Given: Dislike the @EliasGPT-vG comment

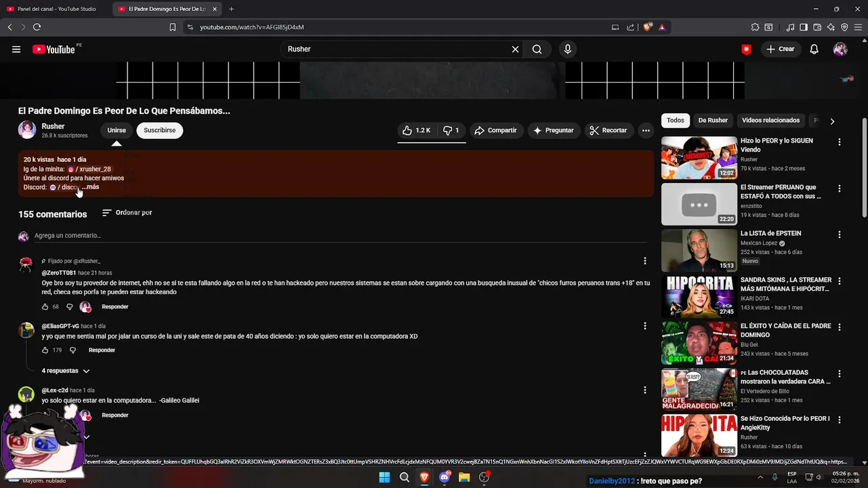Looking at the screenshot, I should (73, 350).
